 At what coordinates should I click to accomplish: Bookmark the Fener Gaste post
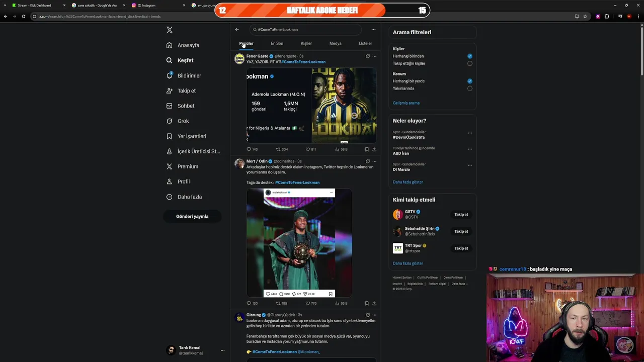(x=367, y=149)
